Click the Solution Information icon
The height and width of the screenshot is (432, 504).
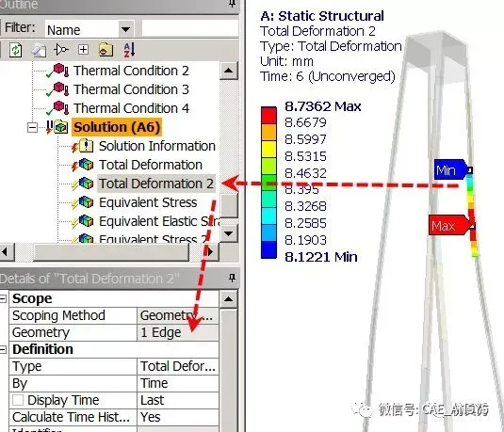coord(86,146)
